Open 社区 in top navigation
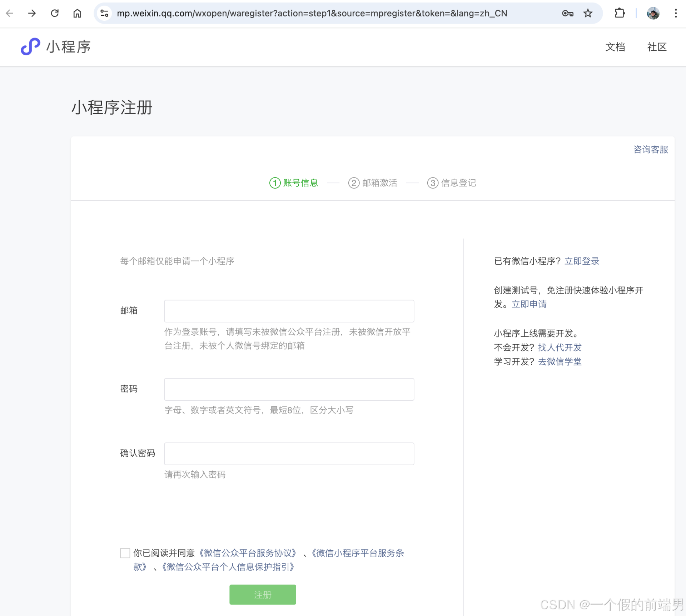This screenshot has width=686, height=616. tap(657, 47)
